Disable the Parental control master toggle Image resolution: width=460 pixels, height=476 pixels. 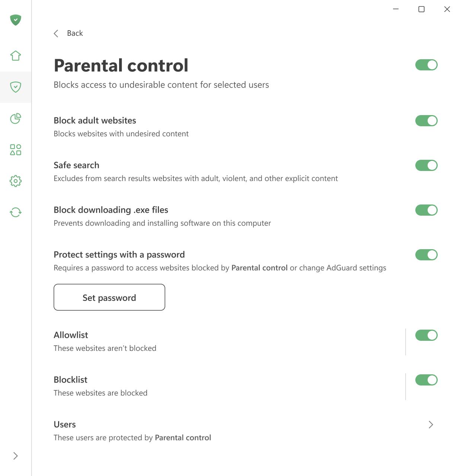pos(427,65)
